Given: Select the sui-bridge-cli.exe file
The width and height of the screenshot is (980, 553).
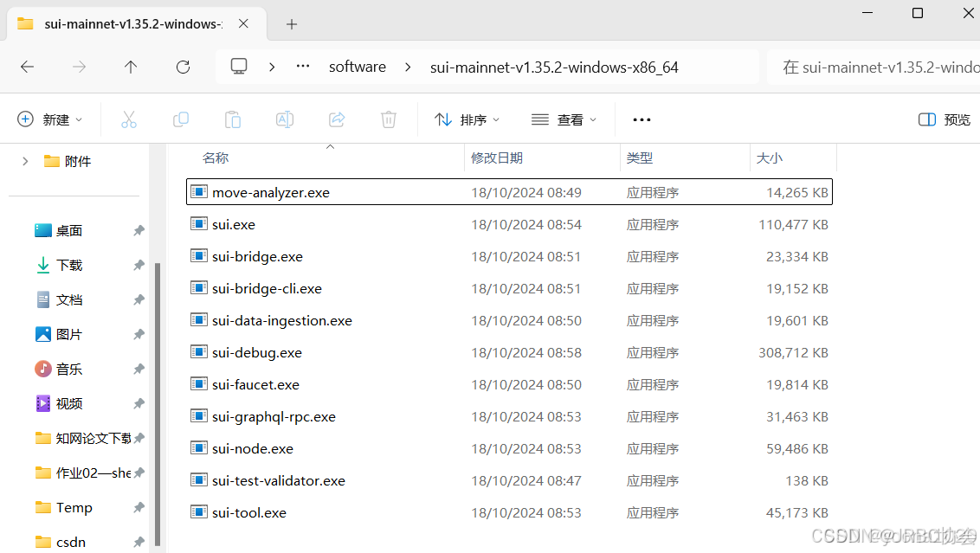Looking at the screenshot, I should (509, 288).
